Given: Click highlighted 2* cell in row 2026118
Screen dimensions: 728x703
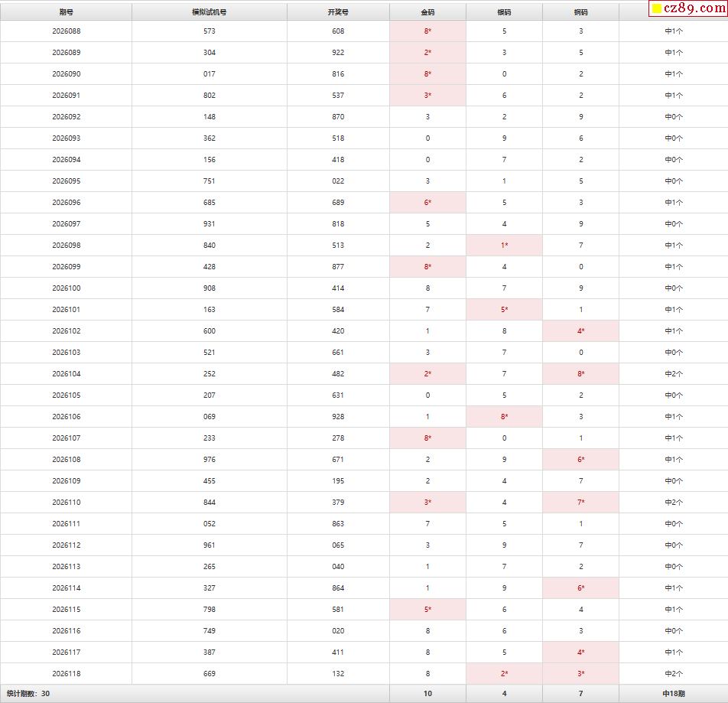Looking at the screenshot, I should click(x=504, y=674).
